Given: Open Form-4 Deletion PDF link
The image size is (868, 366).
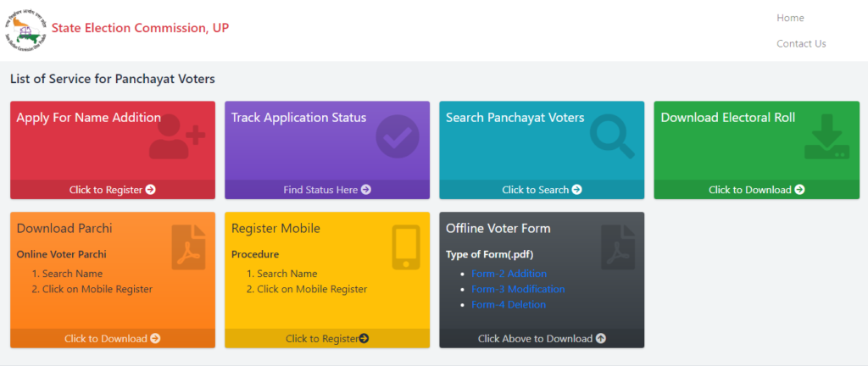Looking at the screenshot, I should pos(509,305).
